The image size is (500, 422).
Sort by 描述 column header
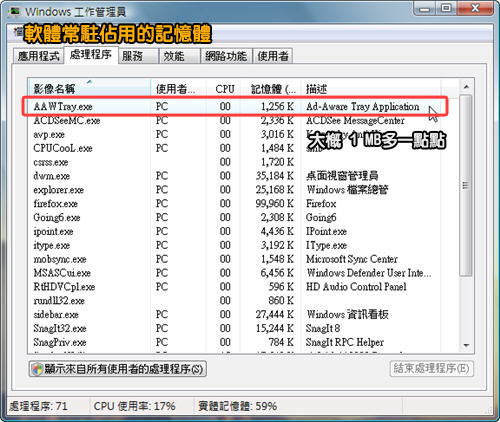pyautogui.click(x=371, y=89)
